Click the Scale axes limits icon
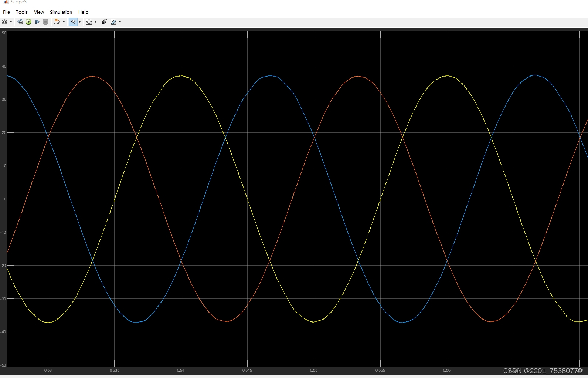 (89, 22)
